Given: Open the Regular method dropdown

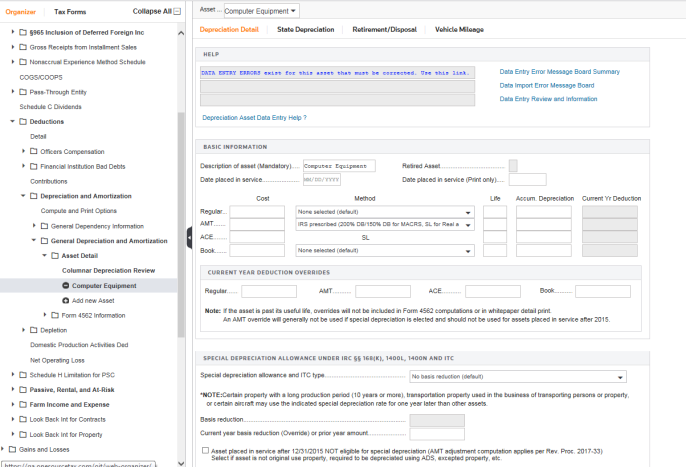Looking at the screenshot, I should pos(384,212).
